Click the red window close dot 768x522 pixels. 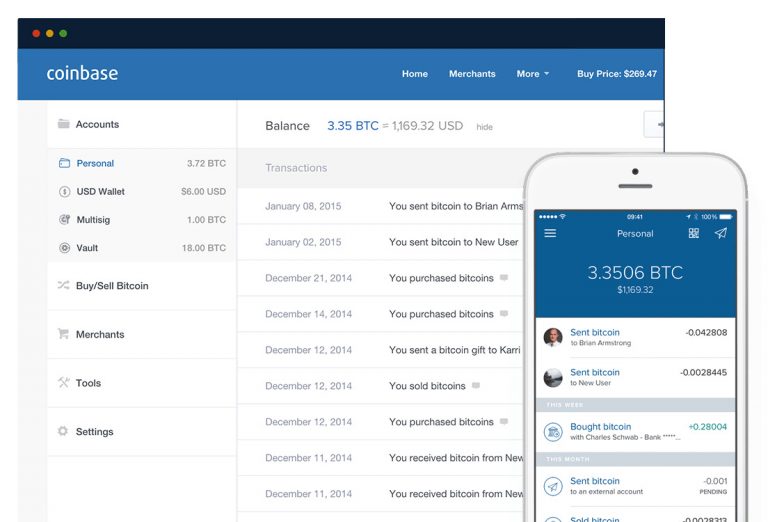(36, 33)
